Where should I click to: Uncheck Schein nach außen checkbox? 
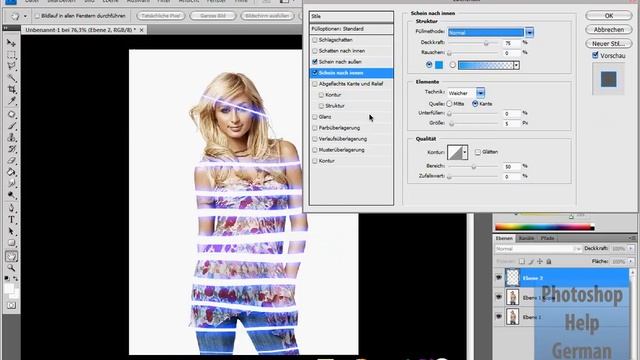pos(315,62)
